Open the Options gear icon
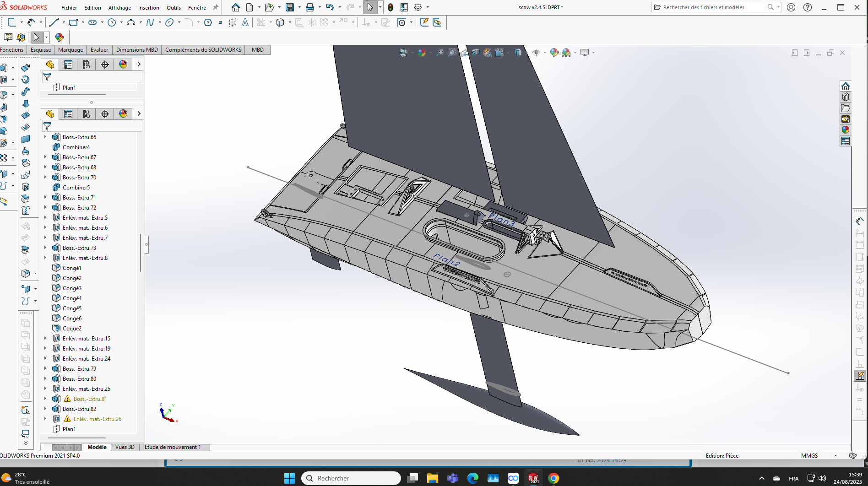Image resolution: width=868 pixels, height=486 pixels. (418, 7)
